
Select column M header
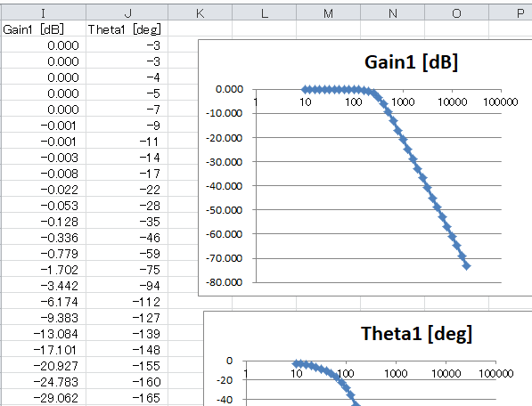328,12
